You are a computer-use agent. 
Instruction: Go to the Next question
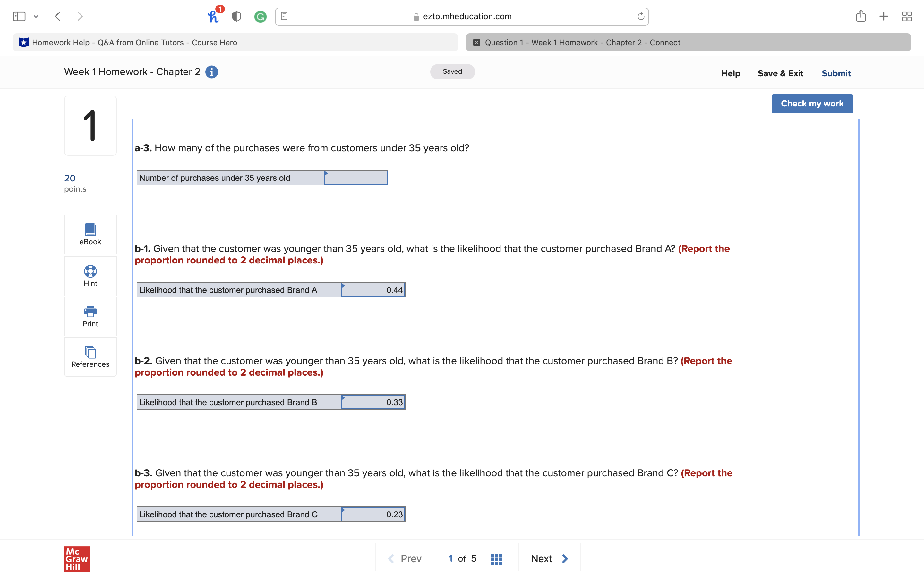549,559
